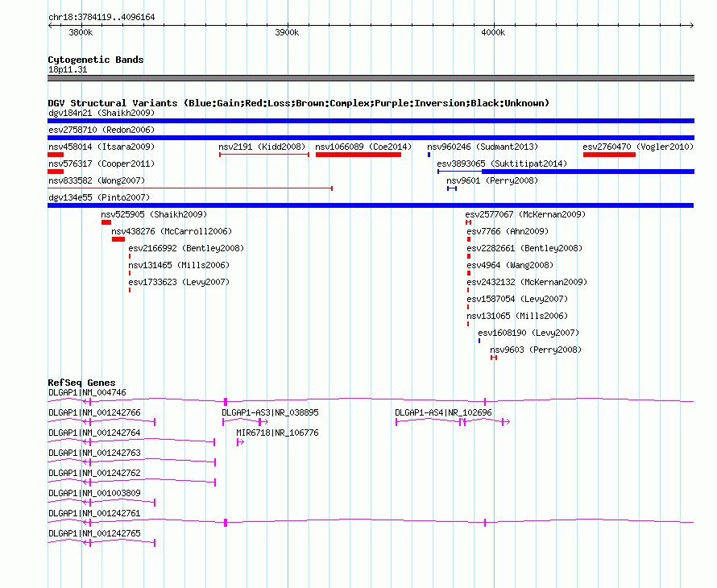Select the esv2758710 (Redon2006) variant label
The image size is (717, 588).
102,130
